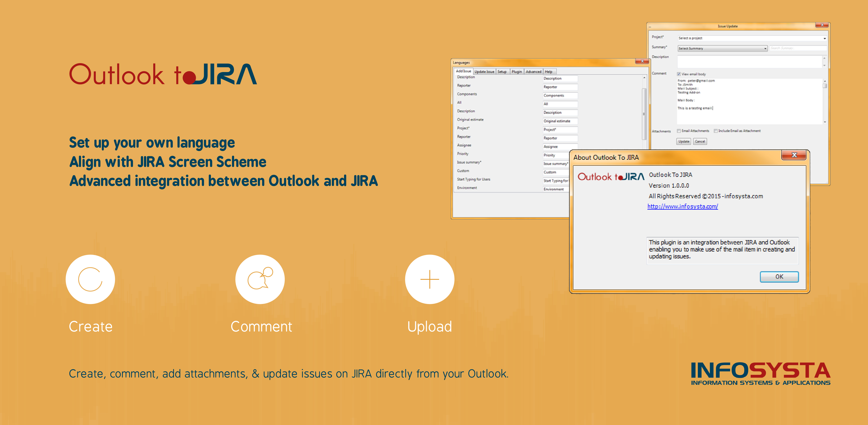This screenshot has width=868, height=425.
Task: Click the 'Set up your own language' heading
Action: (152, 143)
